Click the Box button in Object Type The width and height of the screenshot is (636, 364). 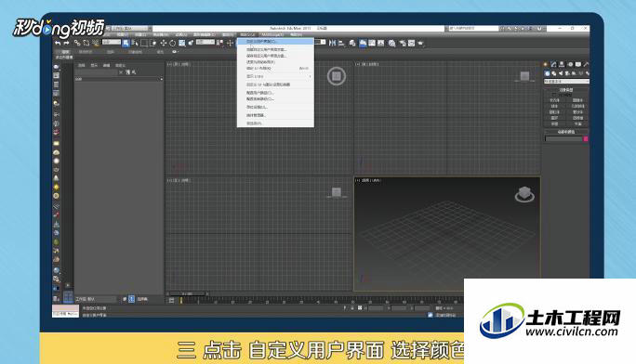click(x=555, y=100)
